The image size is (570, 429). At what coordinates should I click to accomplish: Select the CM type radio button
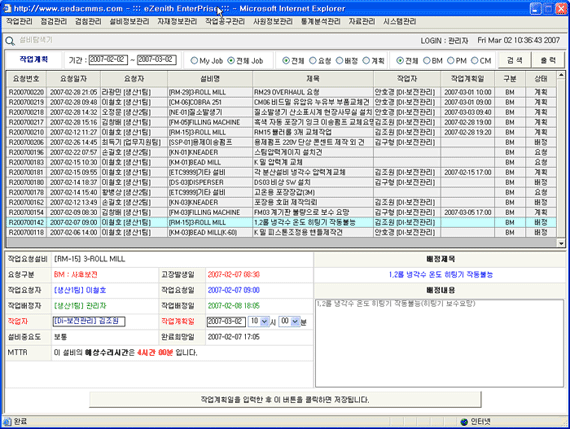tap(475, 61)
